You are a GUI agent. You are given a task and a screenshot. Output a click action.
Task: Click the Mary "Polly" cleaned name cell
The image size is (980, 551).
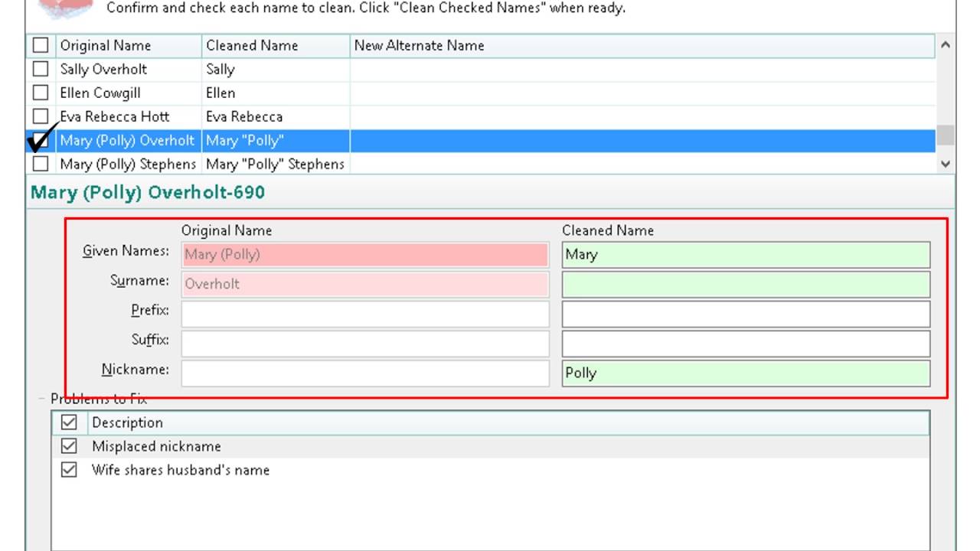tap(276, 140)
